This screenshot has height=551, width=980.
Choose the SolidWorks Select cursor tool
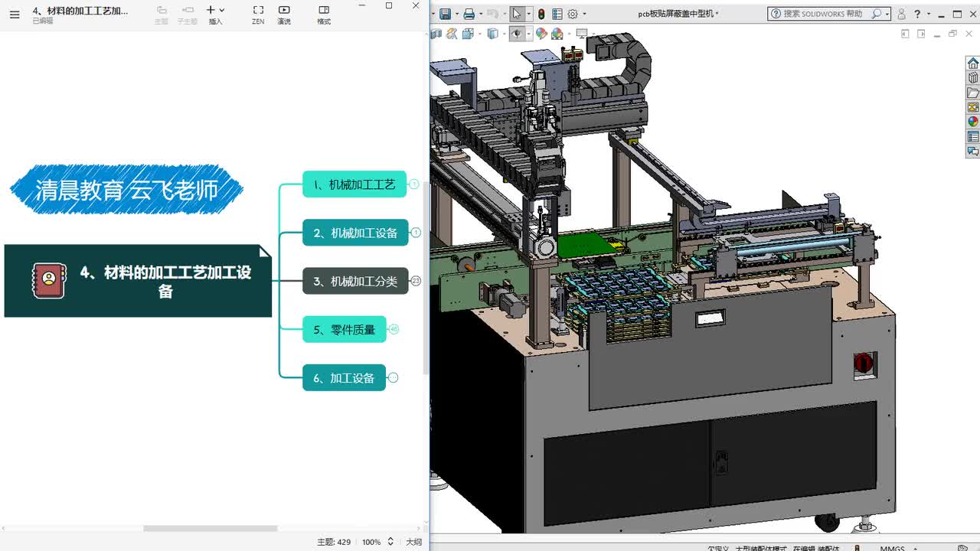tap(517, 14)
